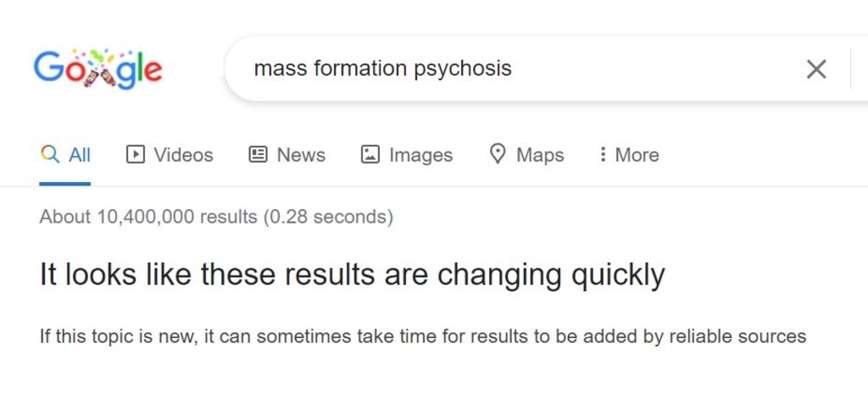Click the Videos play icon
The image size is (868, 410).
coord(135,155)
